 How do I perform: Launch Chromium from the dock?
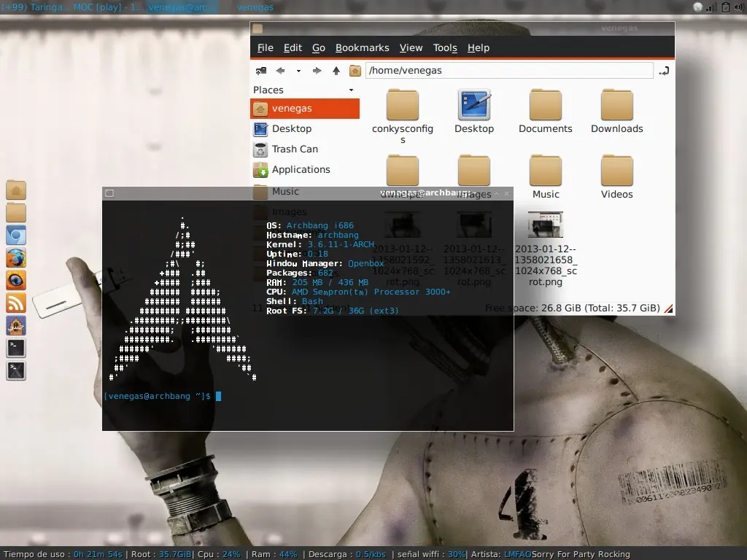click(16, 236)
